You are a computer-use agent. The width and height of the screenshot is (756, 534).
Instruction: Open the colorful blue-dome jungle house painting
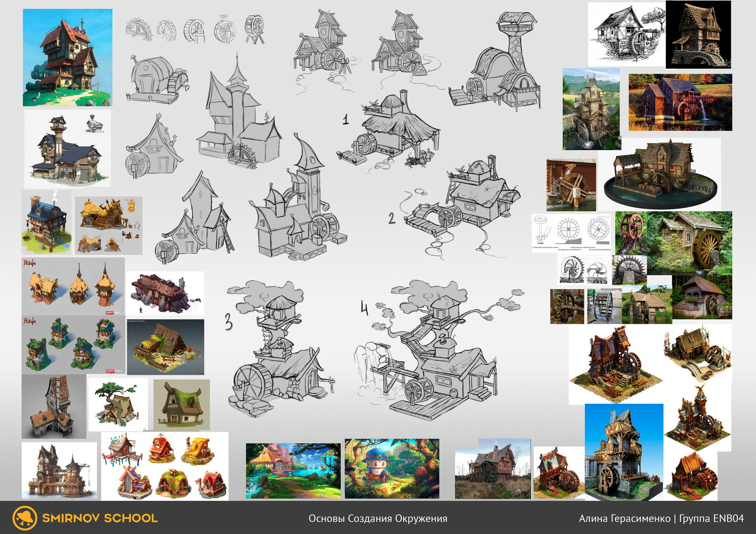tap(392, 468)
